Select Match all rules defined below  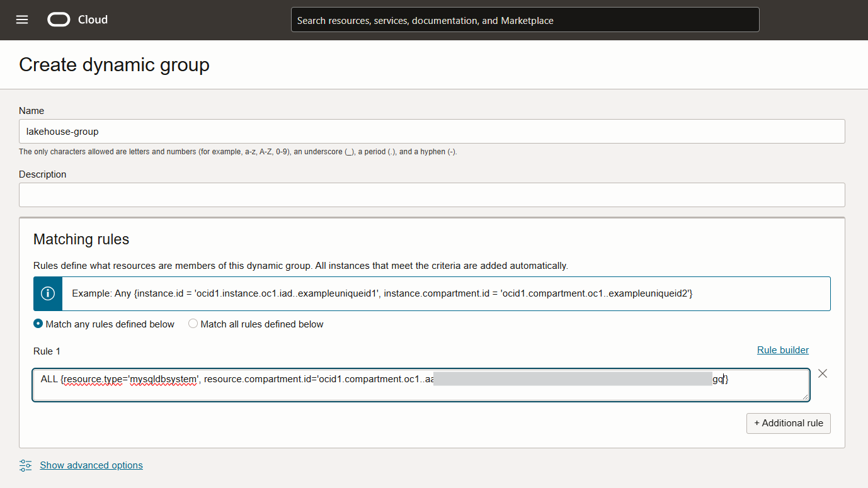click(x=193, y=324)
